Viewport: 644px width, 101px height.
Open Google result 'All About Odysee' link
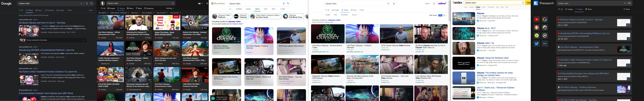tap(42, 23)
